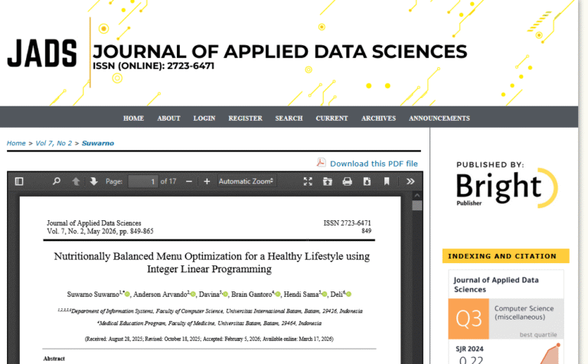Screen dimensions: 588x364
Task: Switch PDF to presentation fullscreen mode
Action: coord(308,181)
